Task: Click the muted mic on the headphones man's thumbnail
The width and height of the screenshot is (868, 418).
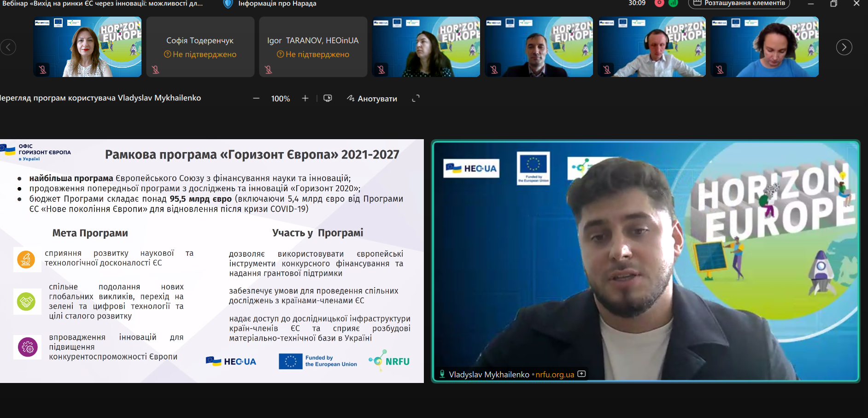Action: (607, 70)
